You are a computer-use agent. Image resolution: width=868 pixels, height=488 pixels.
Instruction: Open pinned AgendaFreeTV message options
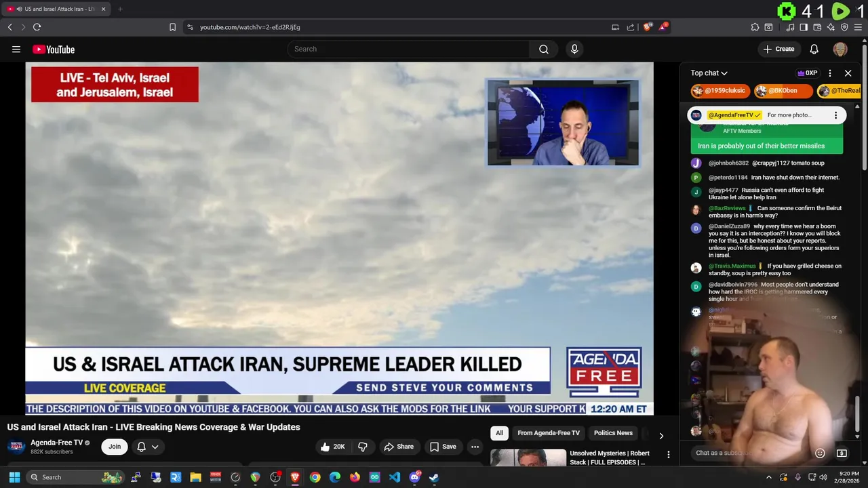(835, 115)
